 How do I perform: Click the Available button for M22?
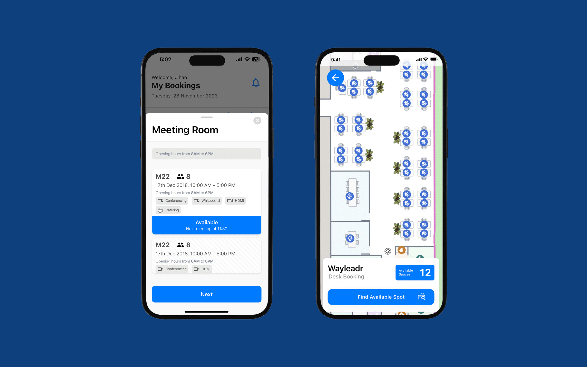[206, 225]
